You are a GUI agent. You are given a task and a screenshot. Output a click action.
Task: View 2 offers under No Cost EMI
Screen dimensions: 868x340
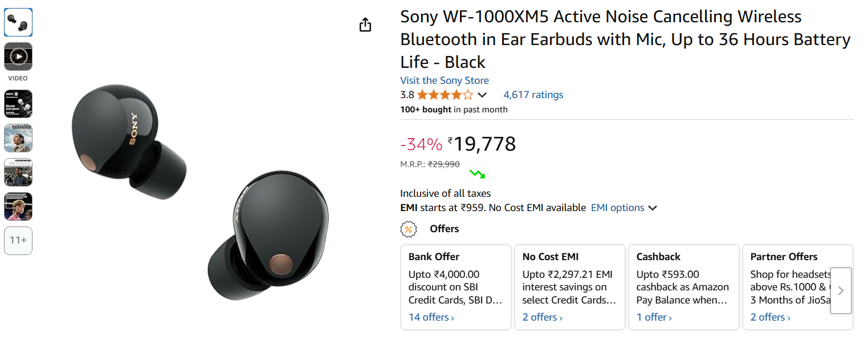point(542,317)
